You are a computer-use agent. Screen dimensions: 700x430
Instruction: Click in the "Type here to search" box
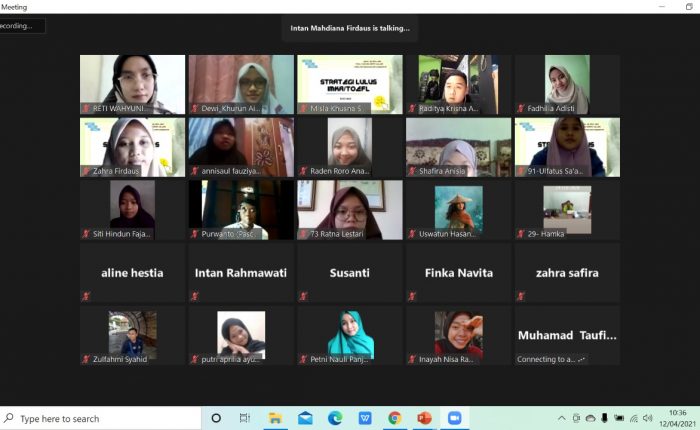tap(100, 418)
